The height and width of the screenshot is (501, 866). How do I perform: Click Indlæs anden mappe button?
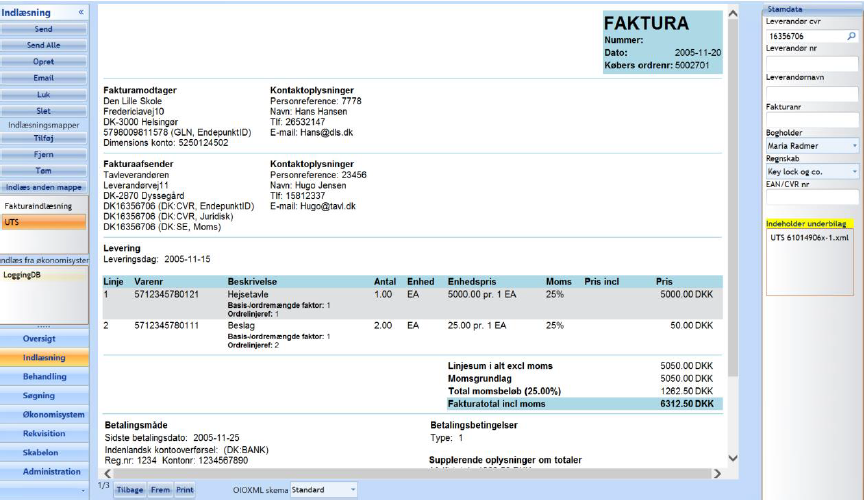pos(44,187)
